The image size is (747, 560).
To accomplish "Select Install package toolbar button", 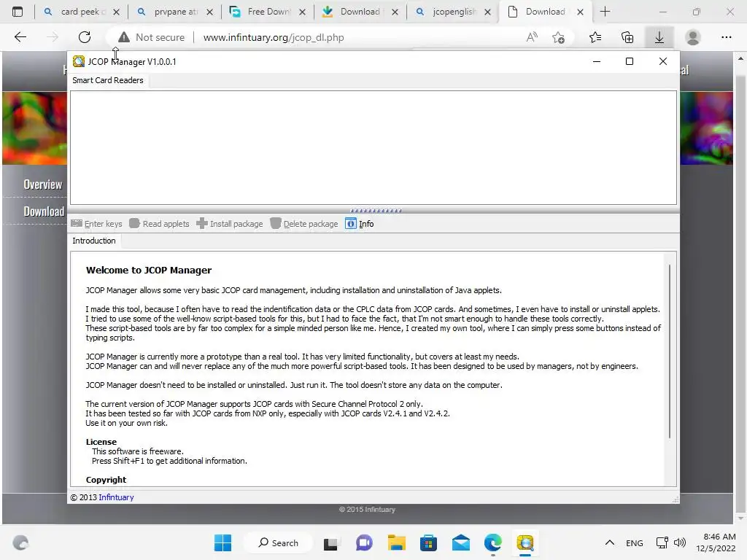I will 230,224.
